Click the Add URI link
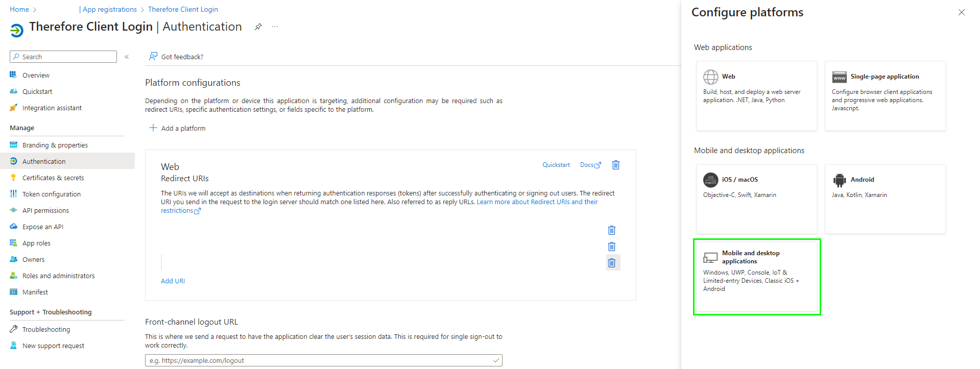Viewport: 980px width, 369px height. click(173, 281)
